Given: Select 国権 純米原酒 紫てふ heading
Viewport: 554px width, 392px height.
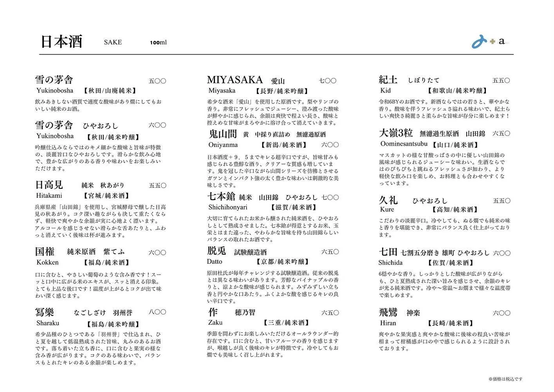Looking at the screenshot, I should click(x=80, y=251).
